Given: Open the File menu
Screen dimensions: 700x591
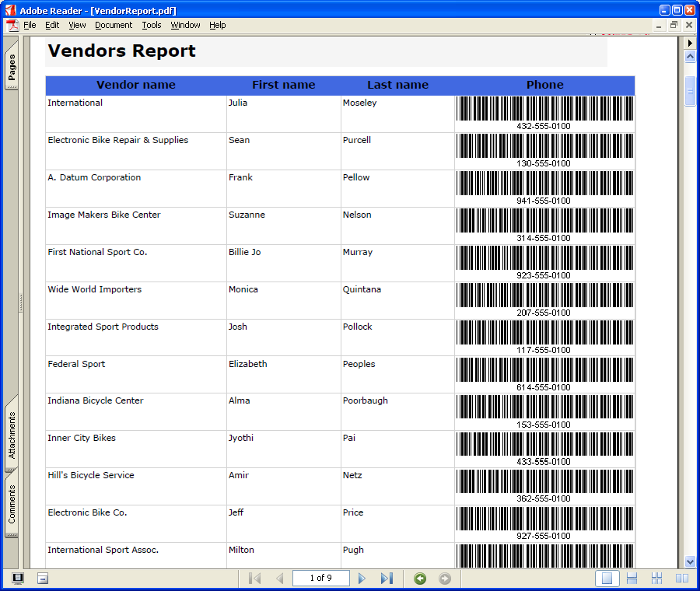Looking at the screenshot, I should pos(30,25).
